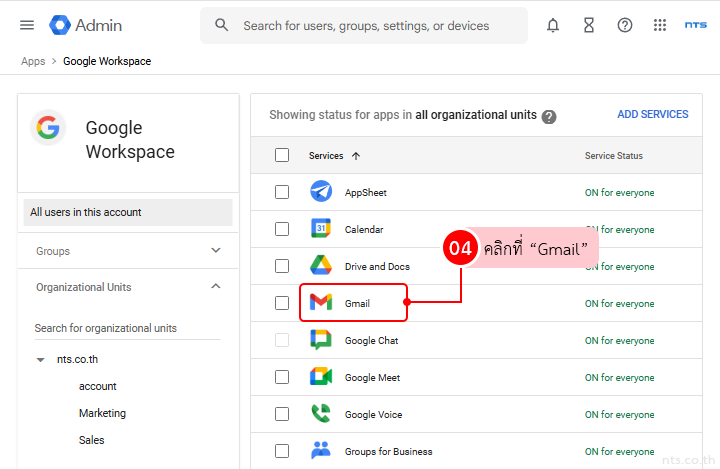Check the select-all Services header checkbox

pos(282,155)
